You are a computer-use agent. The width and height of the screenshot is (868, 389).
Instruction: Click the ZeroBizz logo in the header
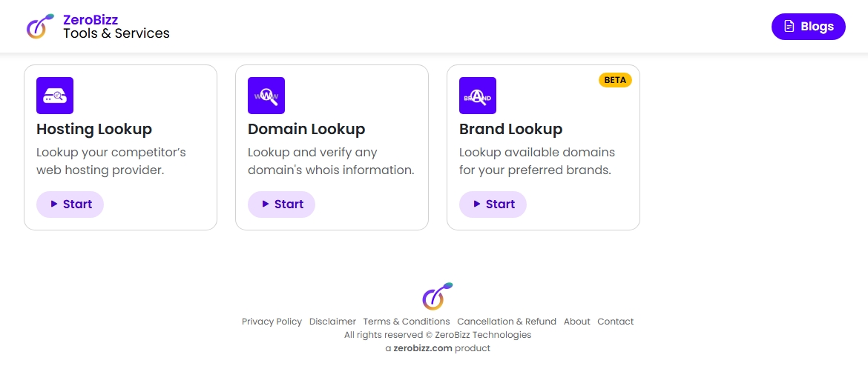tap(40, 26)
